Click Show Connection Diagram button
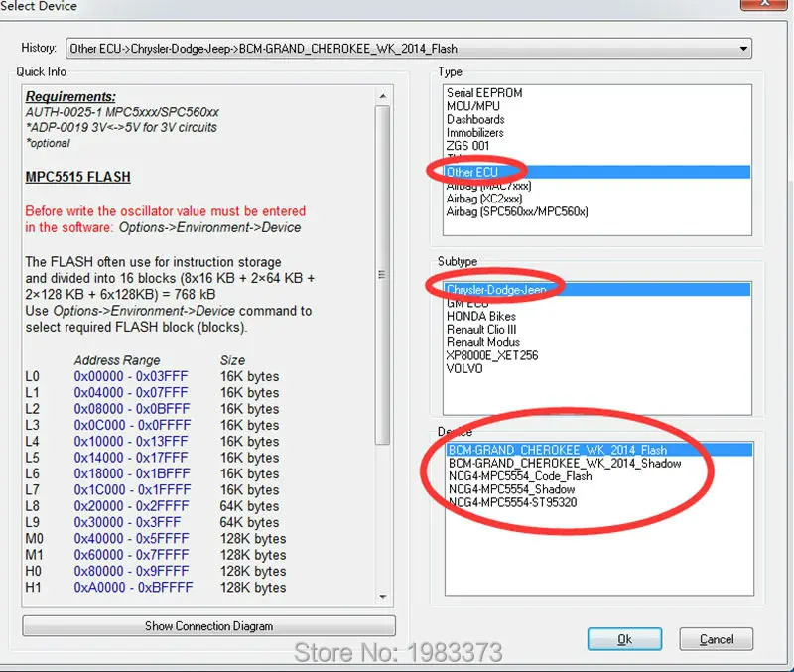The height and width of the screenshot is (672, 794). tap(208, 626)
